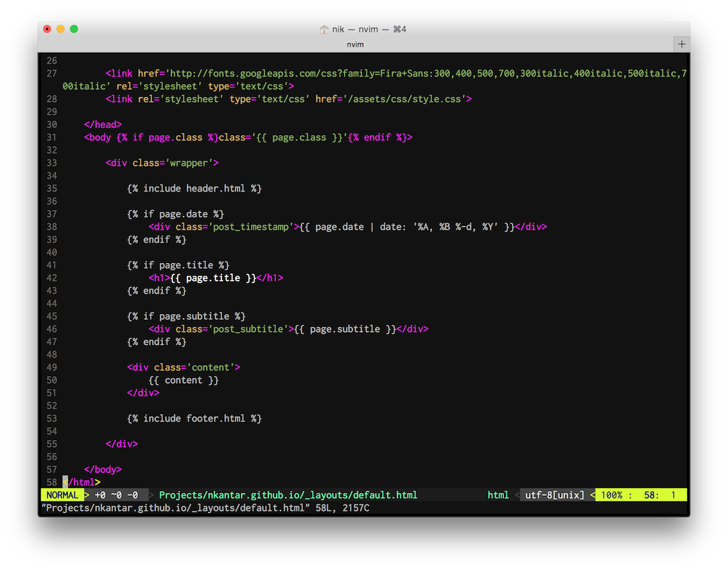Screen dimensions: 728x571
Task: Click the command line message showing 58L, 2157C
Action: (x=205, y=508)
